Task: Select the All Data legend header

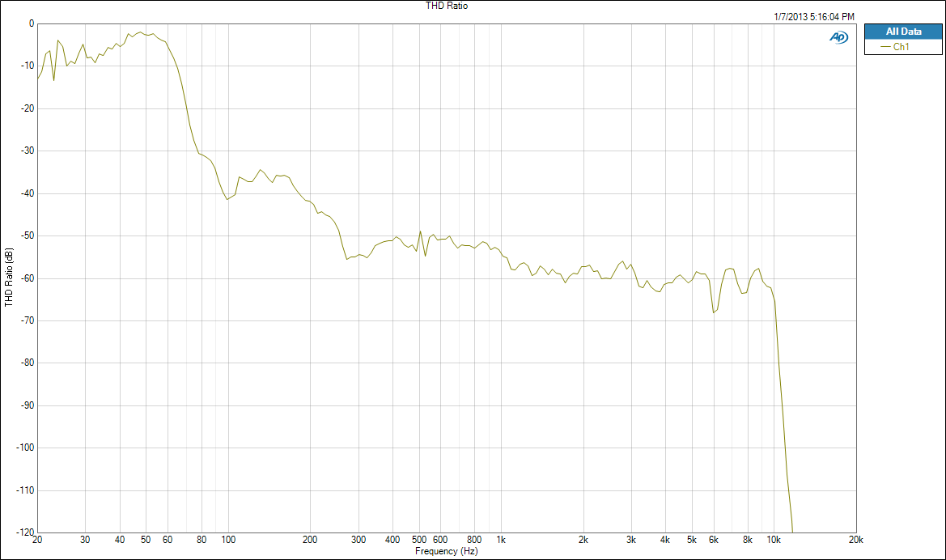Action: (903, 32)
